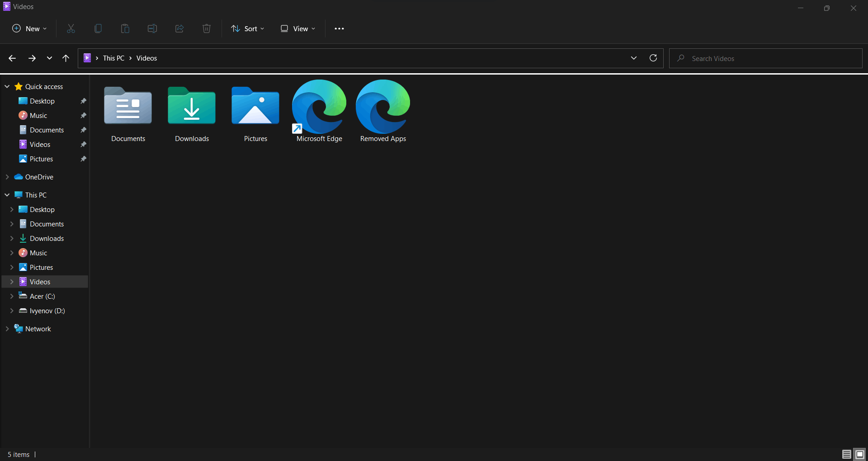
Task: Expand the OneDrive tree node
Action: pos(7,177)
